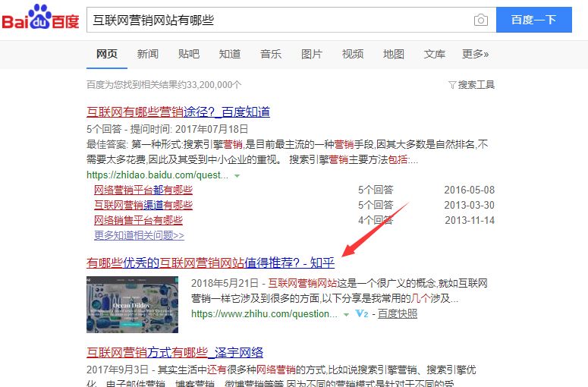This screenshot has height=387, width=588.
Task: Switch to the 新闻 tab
Action: (x=148, y=54)
